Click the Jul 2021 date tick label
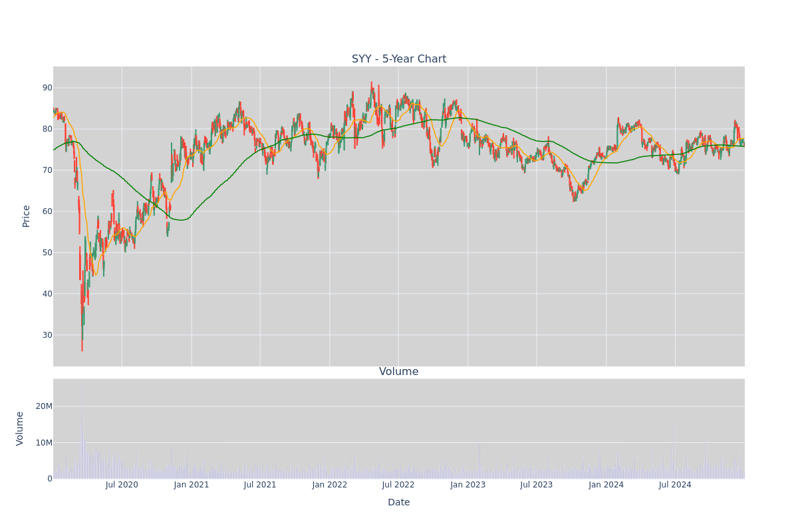Viewport: 798px width, 532px height. (260, 485)
